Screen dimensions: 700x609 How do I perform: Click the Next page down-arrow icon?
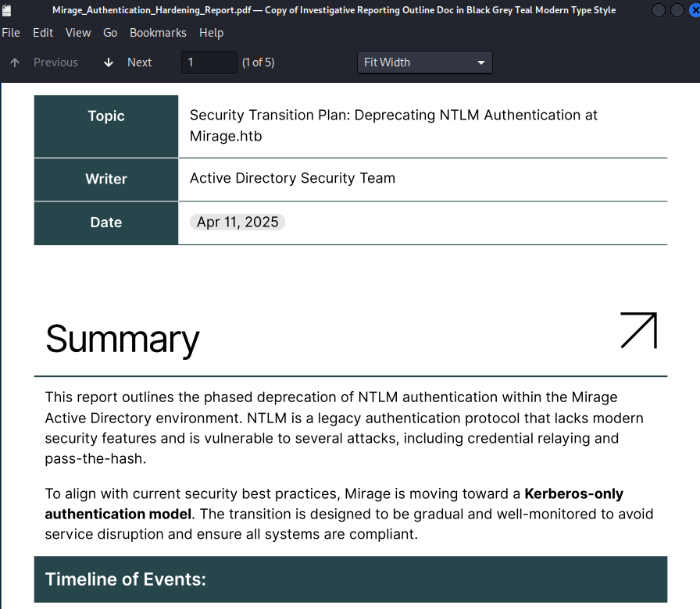point(109,62)
